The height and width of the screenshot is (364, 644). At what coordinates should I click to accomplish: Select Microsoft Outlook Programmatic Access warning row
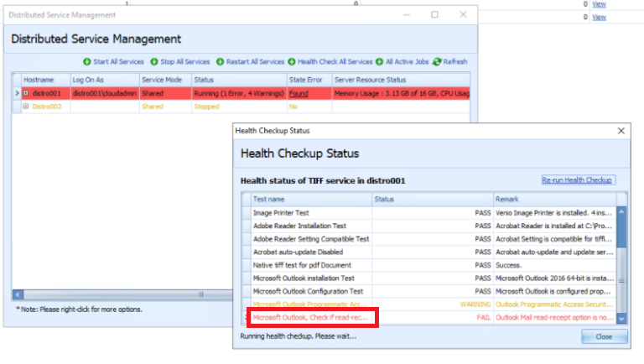(x=429, y=304)
